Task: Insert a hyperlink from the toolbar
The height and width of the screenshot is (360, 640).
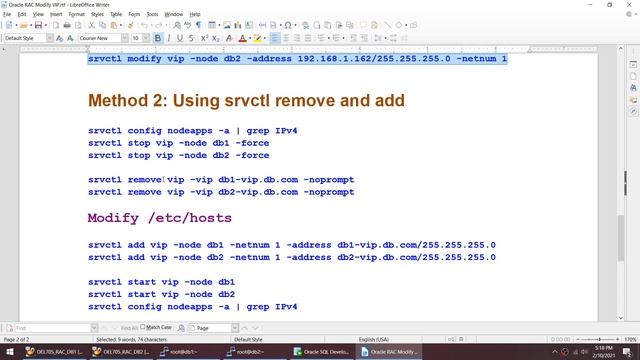Action: tap(305, 25)
